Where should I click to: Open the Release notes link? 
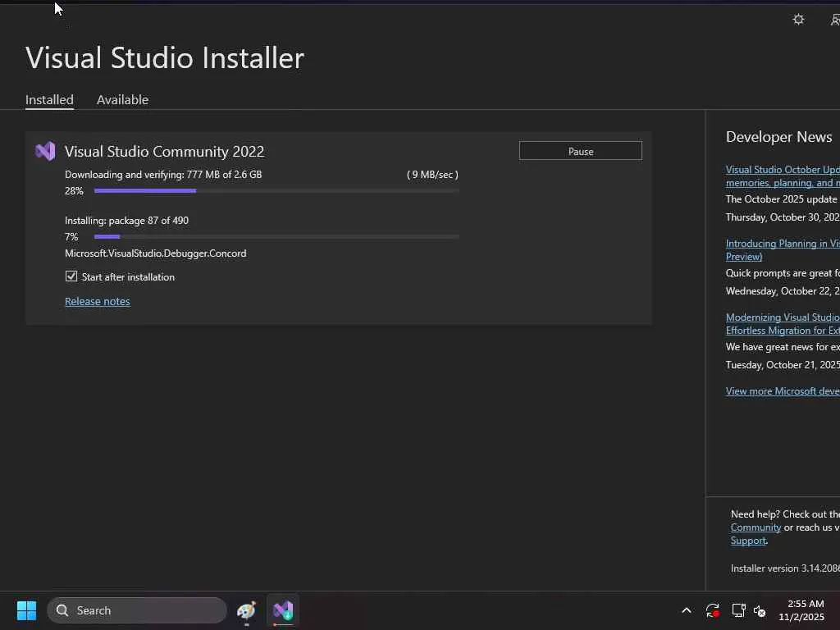(98, 302)
